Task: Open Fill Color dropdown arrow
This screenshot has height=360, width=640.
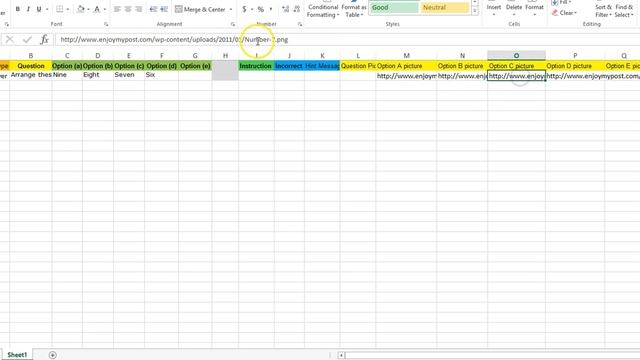Action: tap(88, 9)
